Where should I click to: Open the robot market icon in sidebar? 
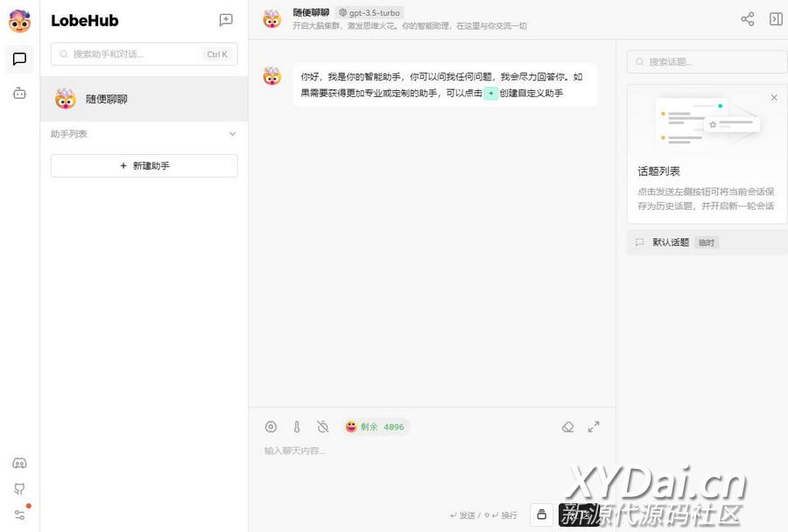[x=19, y=93]
